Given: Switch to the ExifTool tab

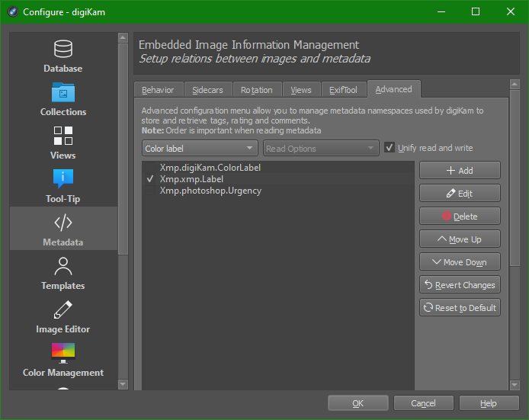Looking at the screenshot, I should 343,90.
